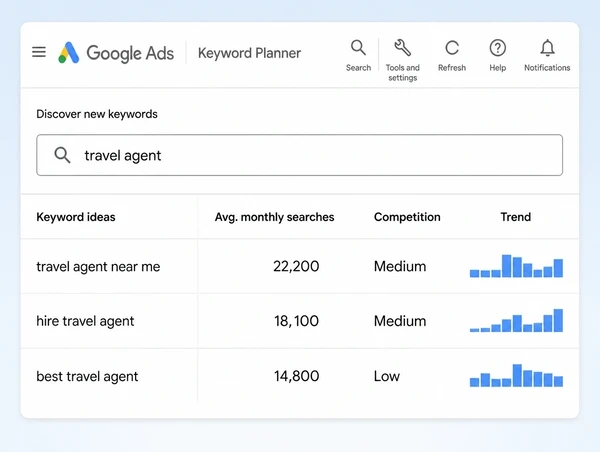This screenshot has height=452, width=600.
Task: Click the Low competition value
Action: tap(387, 376)
